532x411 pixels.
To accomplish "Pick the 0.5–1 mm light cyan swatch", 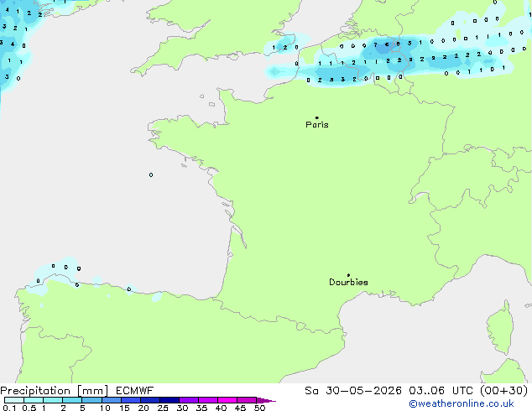I will tap(34, 400).
